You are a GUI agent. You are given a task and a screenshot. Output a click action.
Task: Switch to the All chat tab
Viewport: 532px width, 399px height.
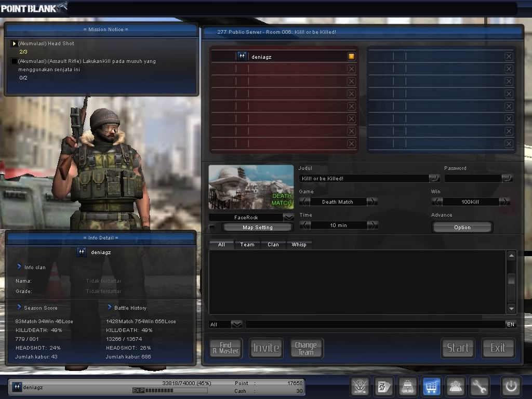click(221, 244)
